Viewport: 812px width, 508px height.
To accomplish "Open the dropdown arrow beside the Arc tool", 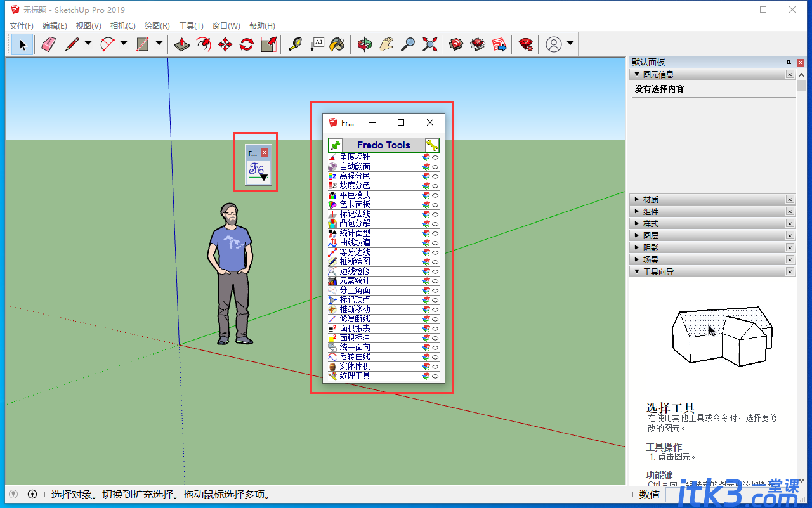I will [124, 44].
